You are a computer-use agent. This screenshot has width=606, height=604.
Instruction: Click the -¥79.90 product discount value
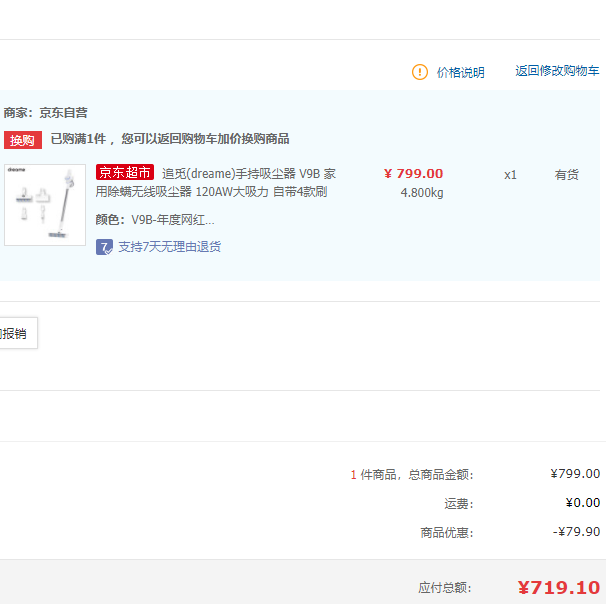tap(576, 532)
